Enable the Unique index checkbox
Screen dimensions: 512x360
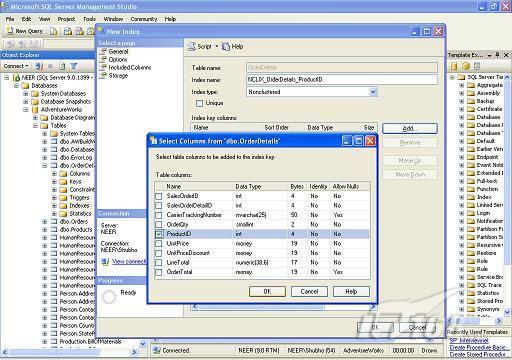(199, 103)
